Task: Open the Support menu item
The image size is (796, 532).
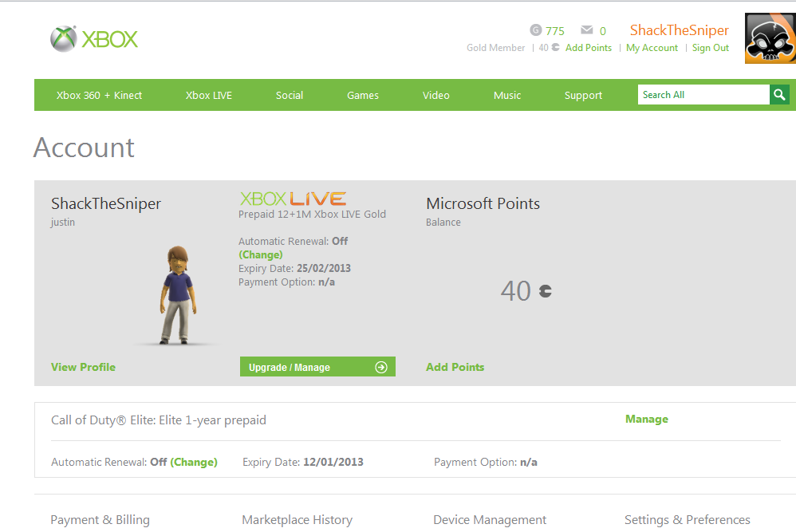Action: [x=583, y=96]
